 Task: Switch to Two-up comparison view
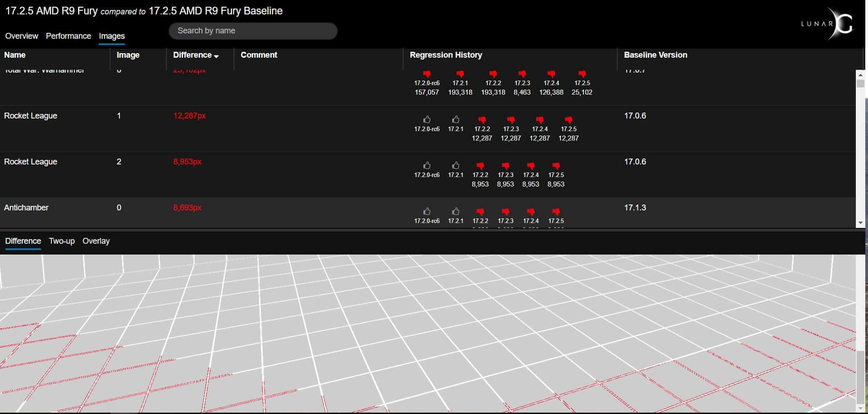(x=62, y=241)
